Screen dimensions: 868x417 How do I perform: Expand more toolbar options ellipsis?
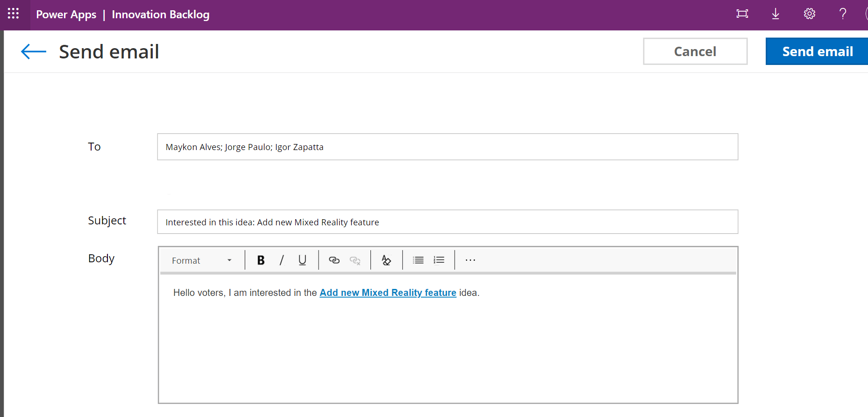point(470,260)
